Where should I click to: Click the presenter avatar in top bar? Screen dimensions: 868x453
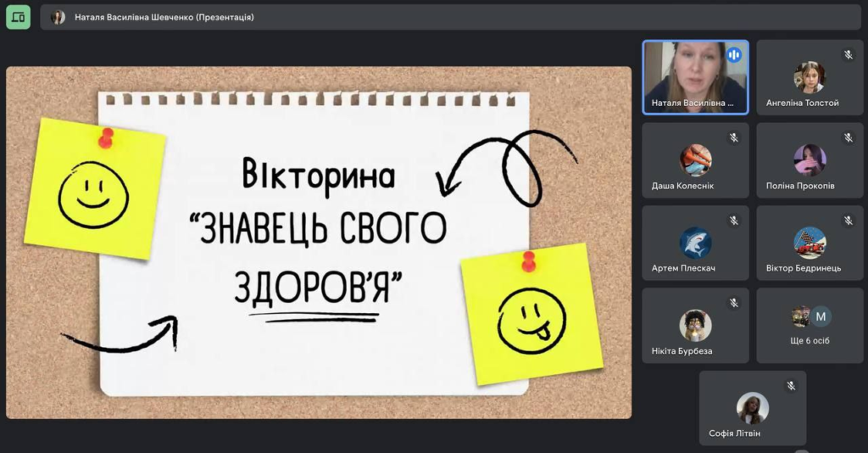tap(58, 17)
